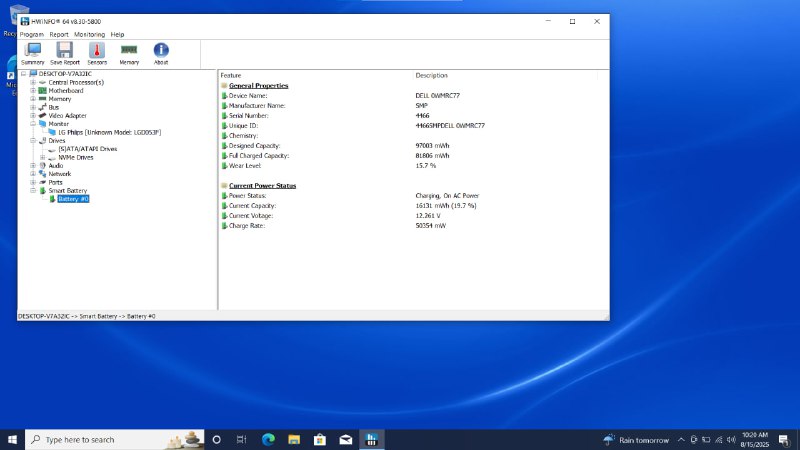
Task: Open the Sensors thermometer icon
Action: (x=97, y=54)
